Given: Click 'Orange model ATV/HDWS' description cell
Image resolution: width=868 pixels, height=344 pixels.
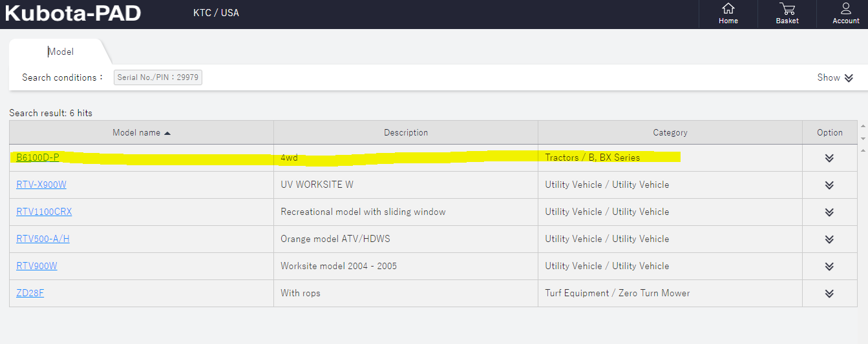Looking at the screenshot, I should click(x=406, y=239).
